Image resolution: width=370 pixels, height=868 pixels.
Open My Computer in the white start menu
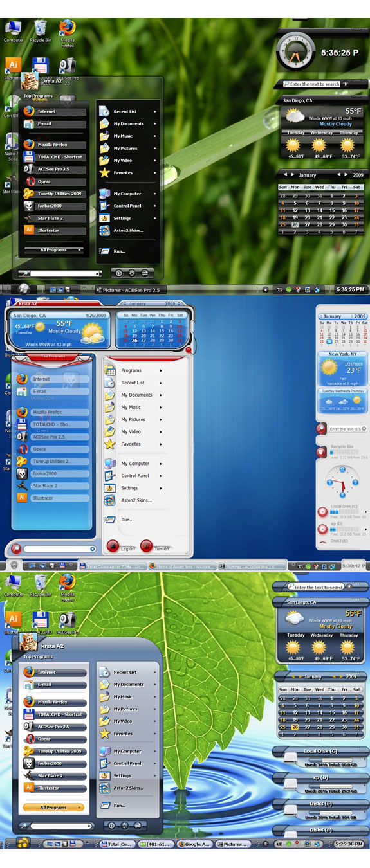pos(134,463)
